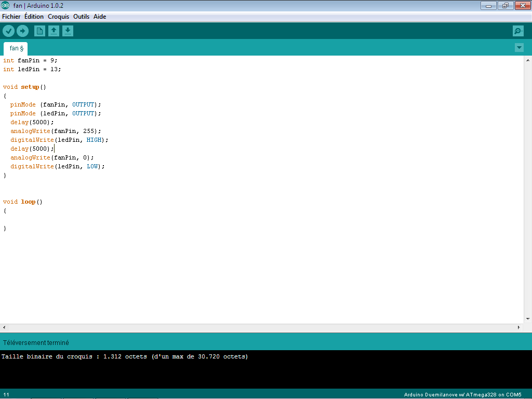Select the fan § sketch tab

pyautogui.click(x=16, y=48)
